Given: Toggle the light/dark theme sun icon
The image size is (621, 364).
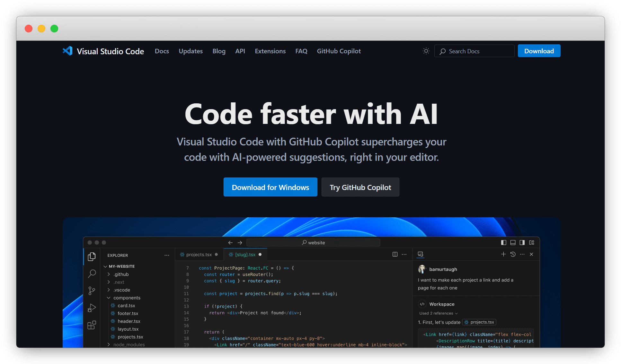Looking at the screenshot, I should (x=426, y=51).
